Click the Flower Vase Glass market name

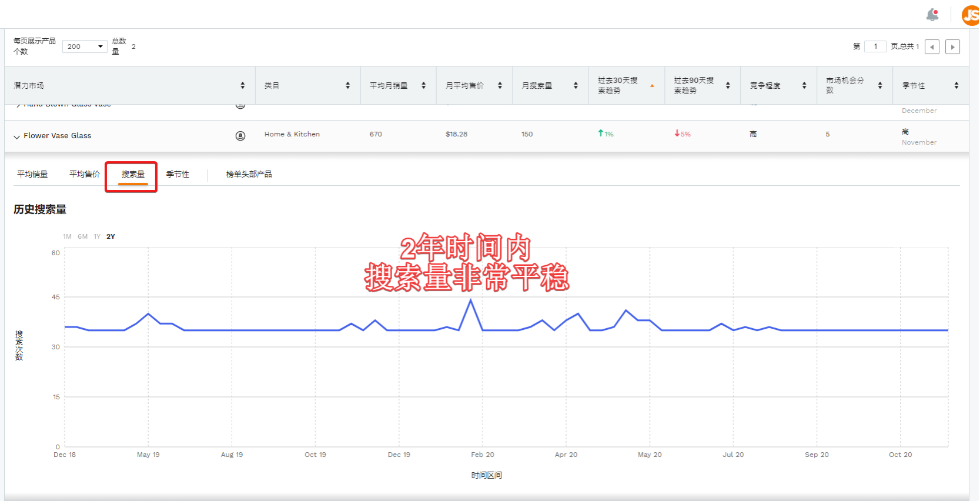(58, 136)
